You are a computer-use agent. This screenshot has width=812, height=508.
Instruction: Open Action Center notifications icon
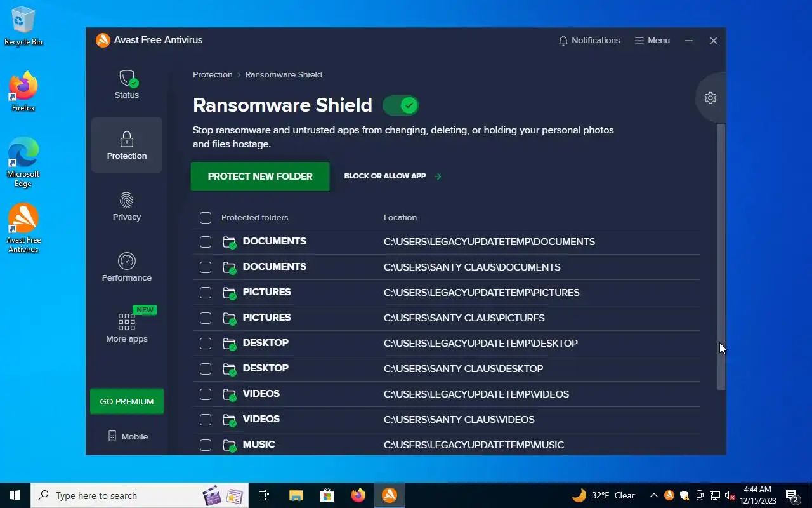792,495
